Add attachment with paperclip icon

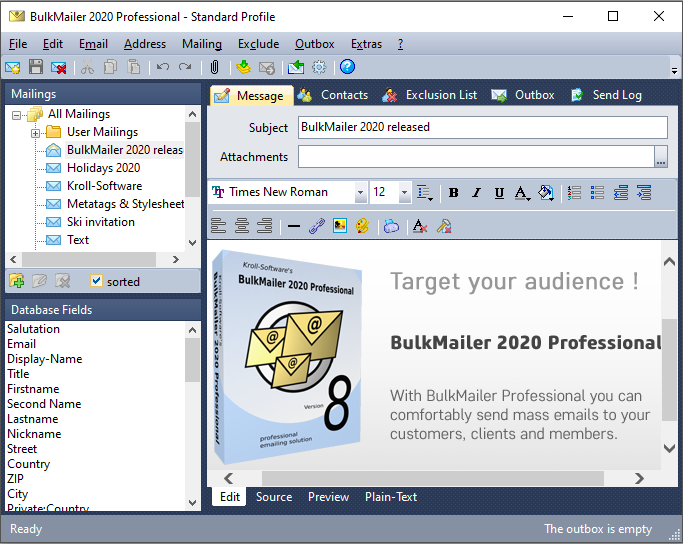click(214, 67)
